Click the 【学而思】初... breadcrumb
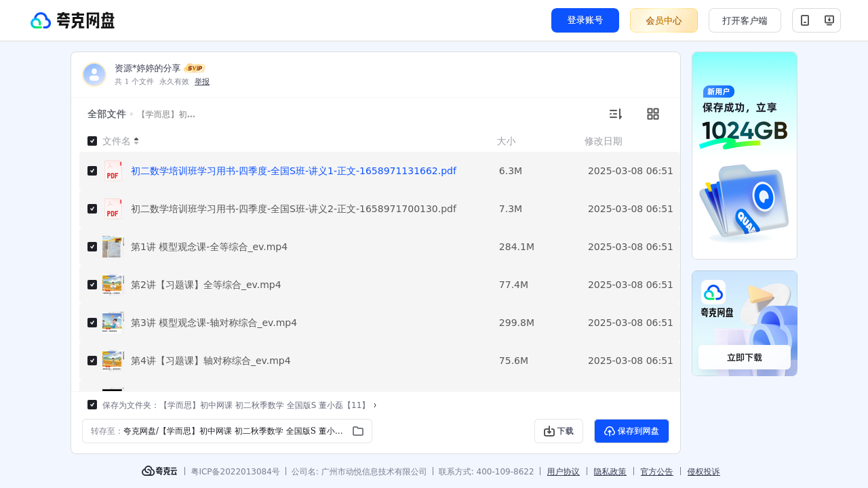Viewport: 868px width, 488px height. [166, 115]
